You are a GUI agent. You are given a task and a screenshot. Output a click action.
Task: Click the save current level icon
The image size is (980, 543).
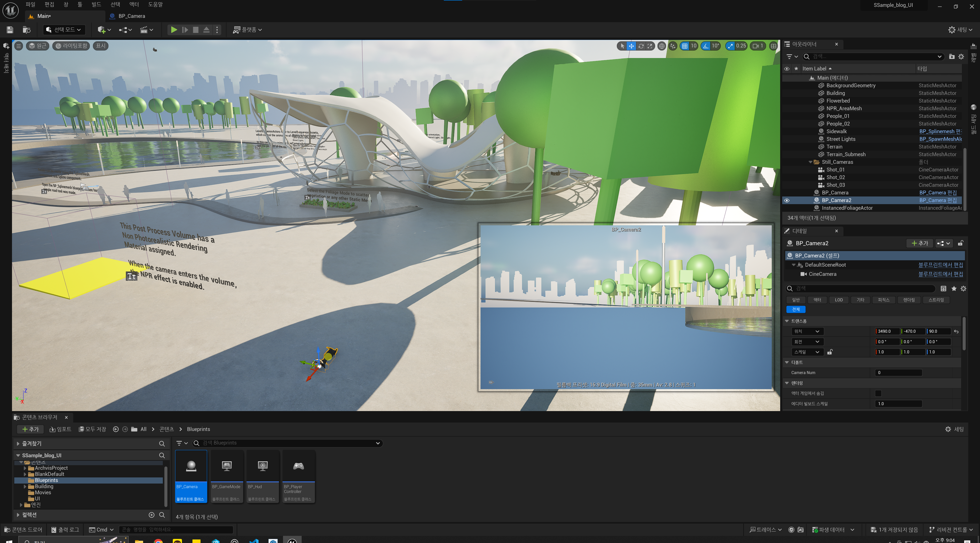[10, 30]
